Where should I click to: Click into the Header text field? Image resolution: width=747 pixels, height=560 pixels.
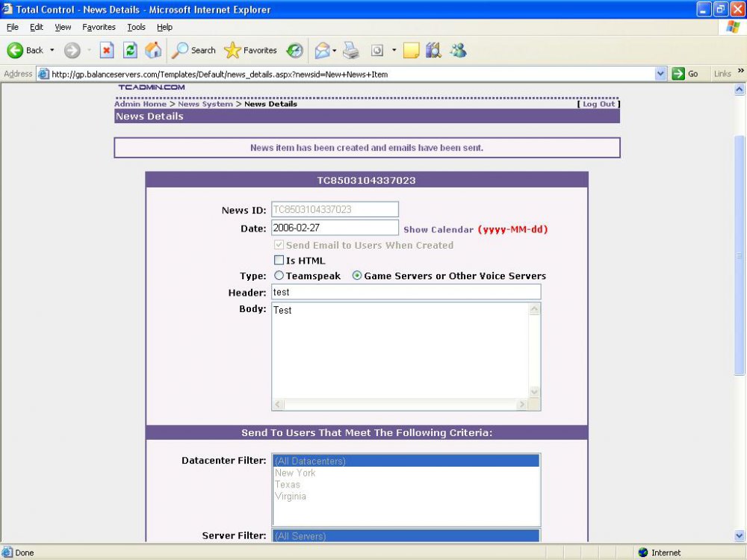(x=406, y=292)
